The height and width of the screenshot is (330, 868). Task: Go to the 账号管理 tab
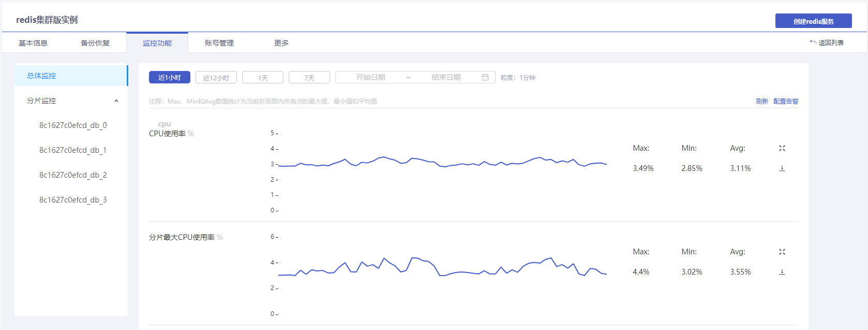point(219,43)
